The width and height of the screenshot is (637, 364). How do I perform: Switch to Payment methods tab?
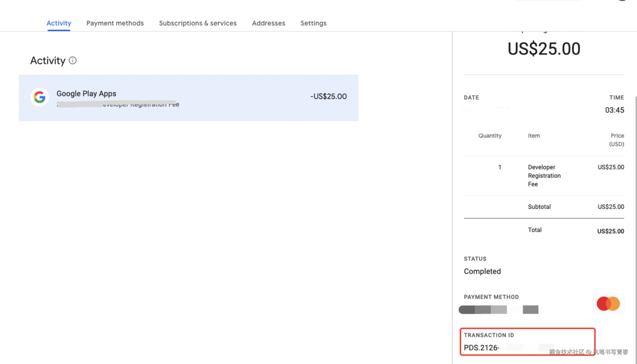point(115,23)
